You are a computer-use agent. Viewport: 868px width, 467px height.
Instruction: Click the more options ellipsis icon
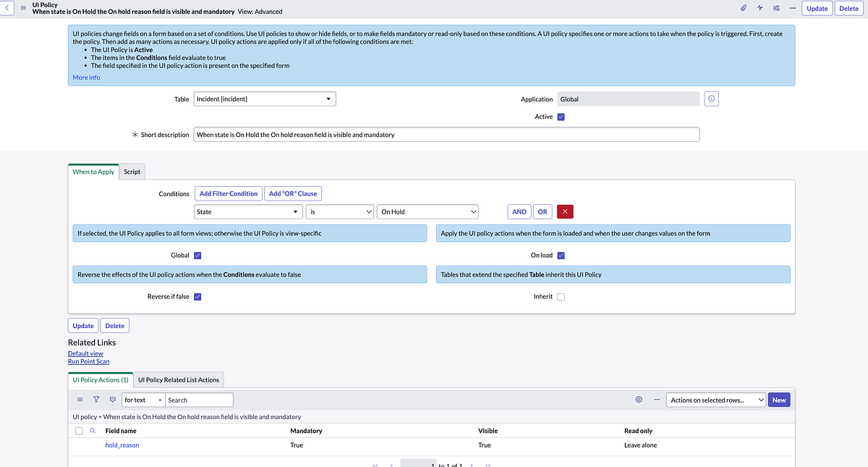point(793,7)
